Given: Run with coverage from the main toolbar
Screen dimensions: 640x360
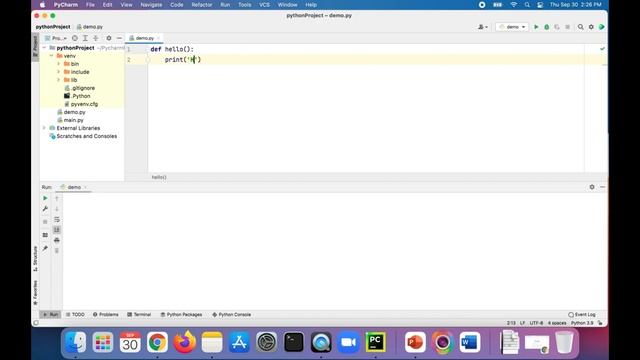Looking at the screenshot, I should click(x=557, y=27).
